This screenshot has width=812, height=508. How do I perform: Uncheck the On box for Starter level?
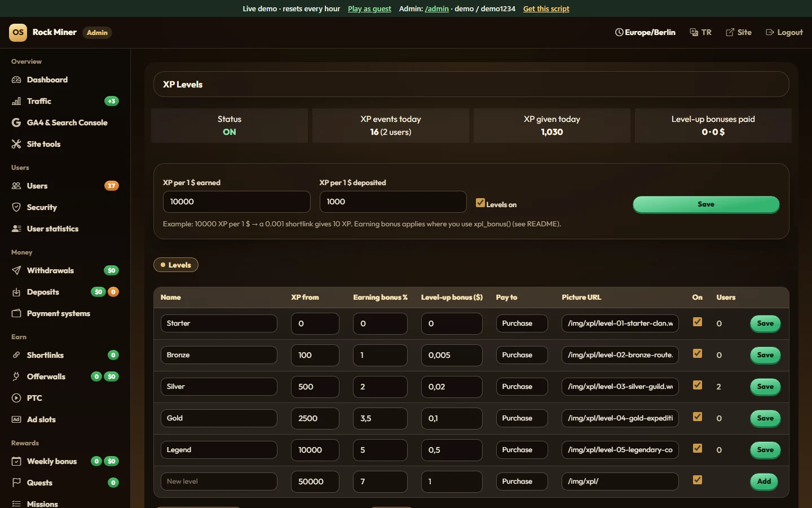(x=698, y=322)
